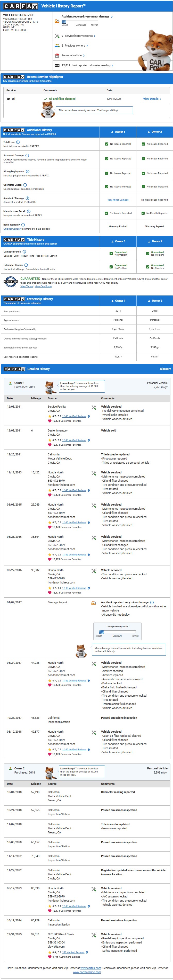Image resolution: width=173 pixels, height=980 pixels.
Task: Select Owner 2 header in Ownership History
Action: point(155,301)
